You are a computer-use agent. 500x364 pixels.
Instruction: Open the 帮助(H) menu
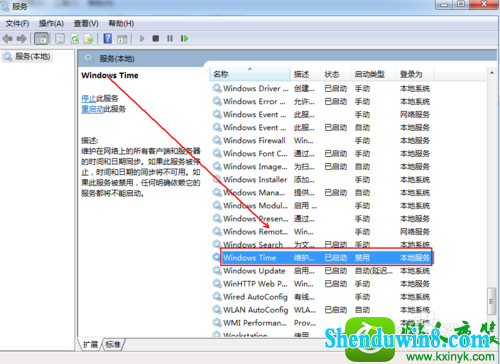click(121, 24)
